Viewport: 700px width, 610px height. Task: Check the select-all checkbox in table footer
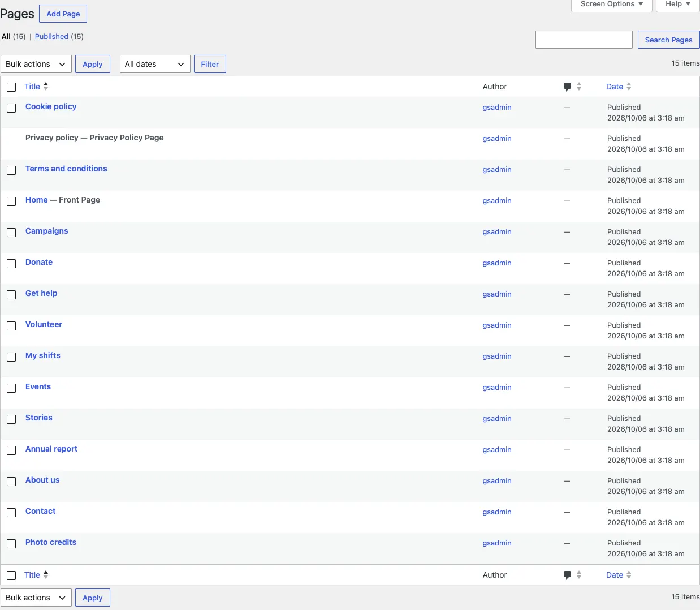(11, 575)
